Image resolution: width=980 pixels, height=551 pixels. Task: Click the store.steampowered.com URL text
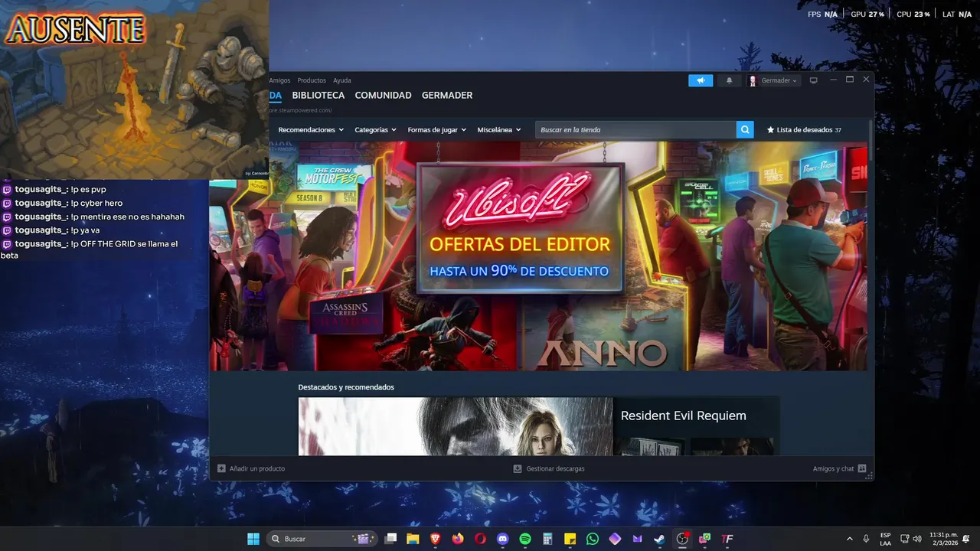coord(299,110)
